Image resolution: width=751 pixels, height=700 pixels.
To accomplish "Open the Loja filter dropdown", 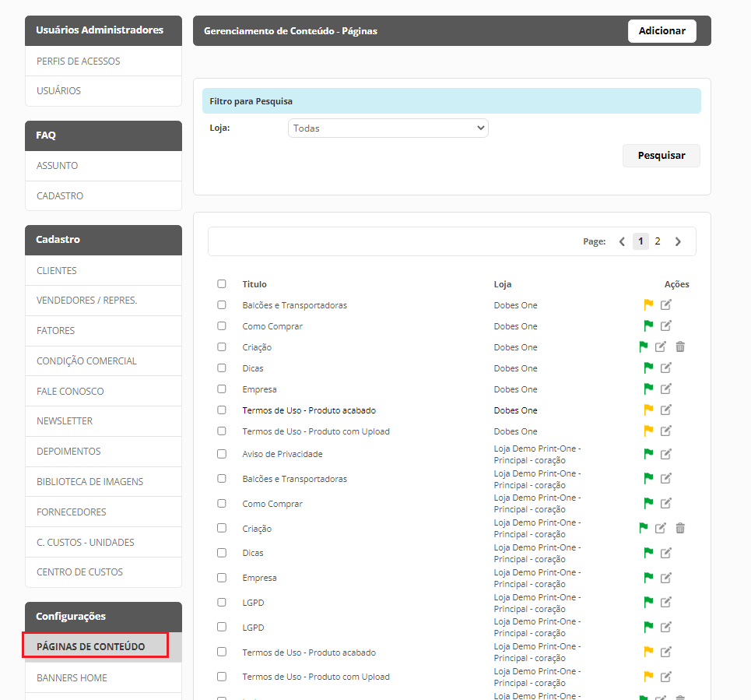I will click(388, 128).
